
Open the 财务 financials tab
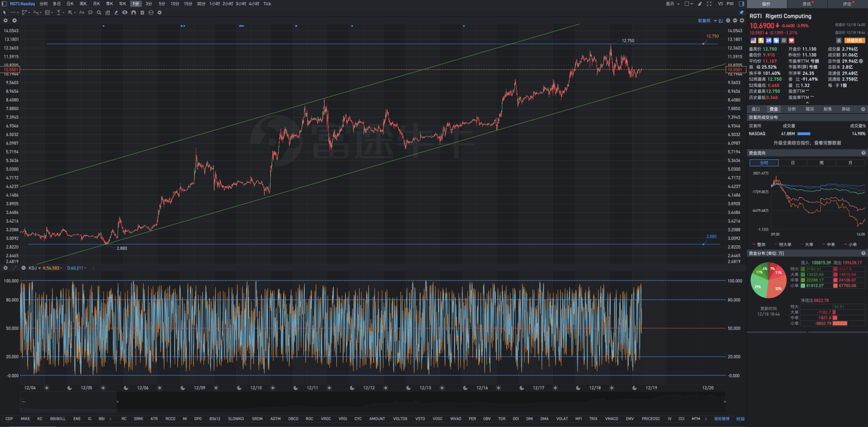(x=828, y=109)
